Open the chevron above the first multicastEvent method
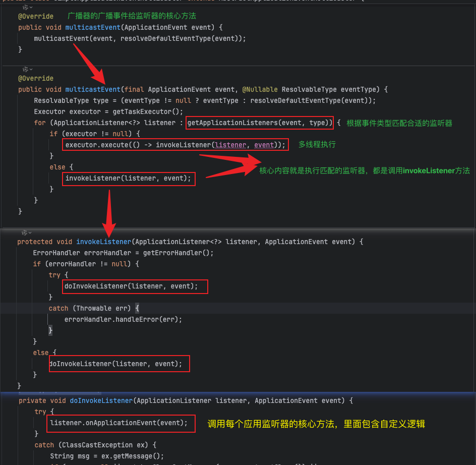 (x=31, y=8)
